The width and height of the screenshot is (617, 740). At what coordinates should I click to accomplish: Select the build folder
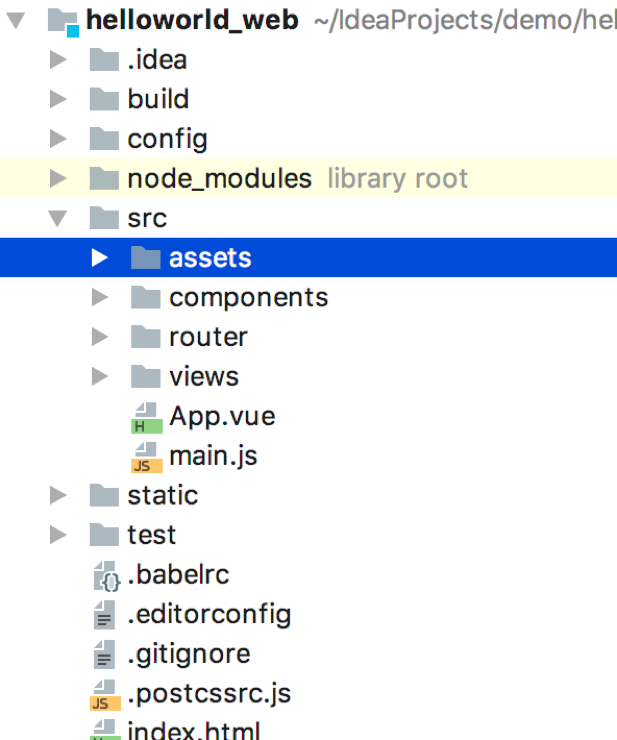[157, 100]
